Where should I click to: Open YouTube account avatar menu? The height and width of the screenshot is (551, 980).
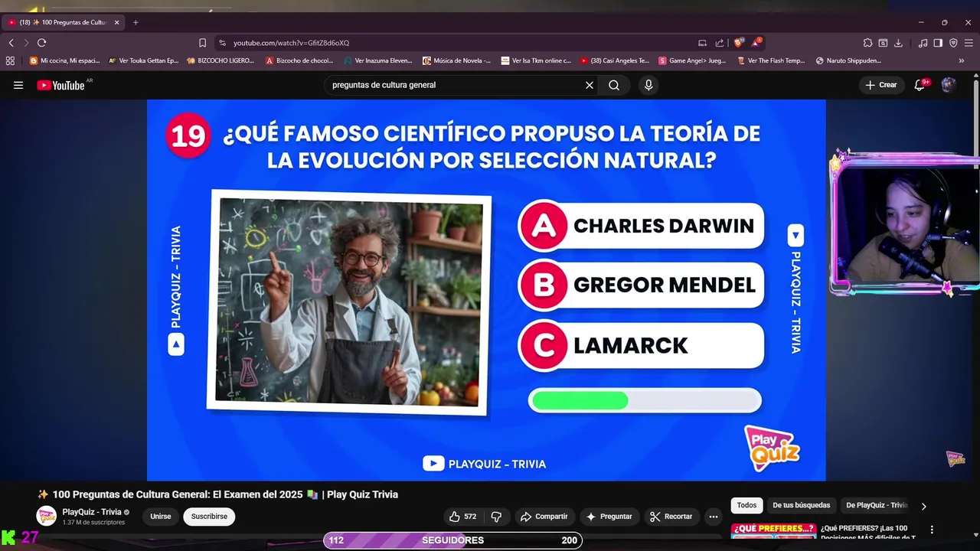(x=949, y=85)
